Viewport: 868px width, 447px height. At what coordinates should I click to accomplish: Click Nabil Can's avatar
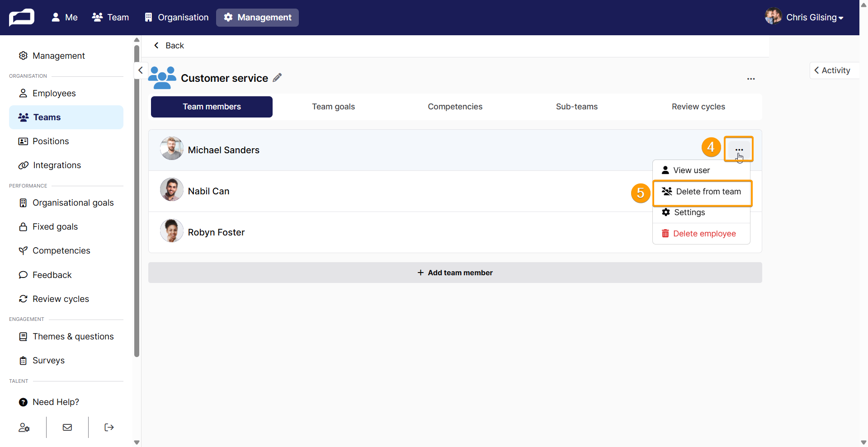[x=172, y=189]
